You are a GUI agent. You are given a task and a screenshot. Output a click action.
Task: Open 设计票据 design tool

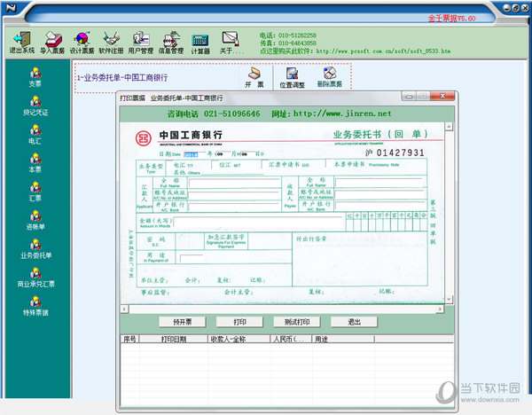(x=82, y=43)
